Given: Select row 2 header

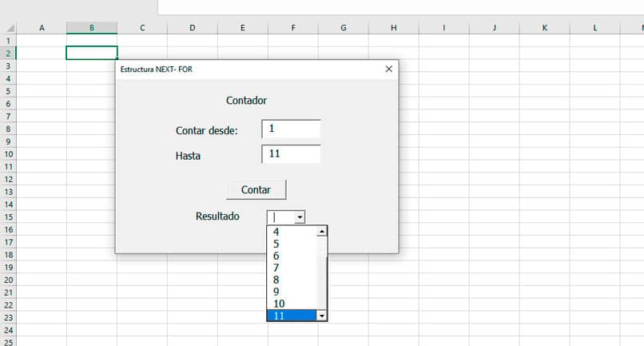Looking at the screenshot, I should (x=8, y=53).
